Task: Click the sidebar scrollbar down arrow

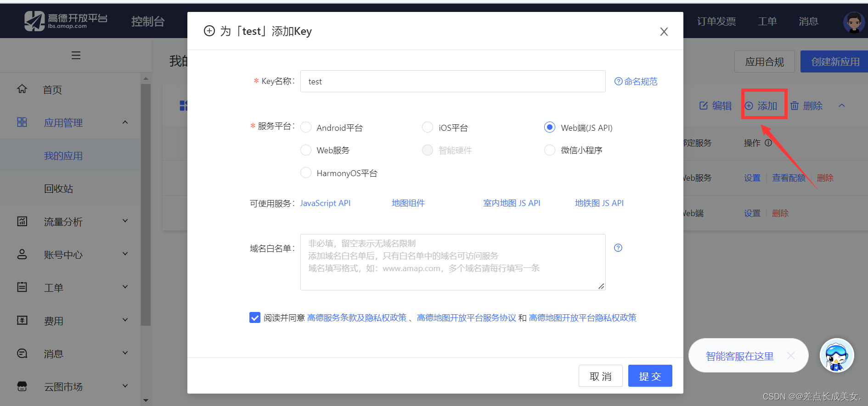Action: pyautogui.click(x=146, y=400)
